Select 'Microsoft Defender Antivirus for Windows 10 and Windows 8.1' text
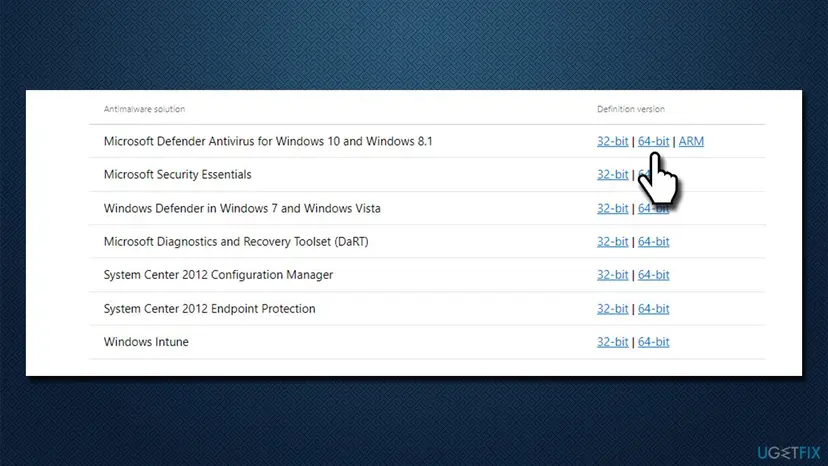 pos(268,141)
